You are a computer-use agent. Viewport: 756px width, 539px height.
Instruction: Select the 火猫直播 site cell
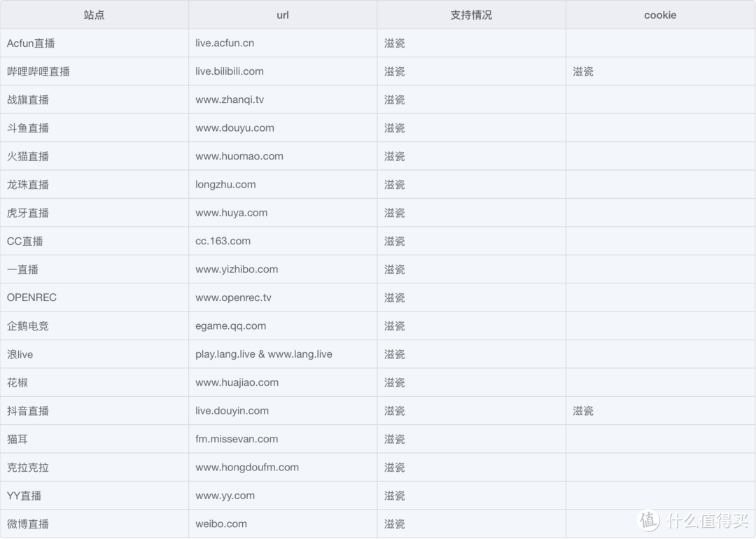94,156
